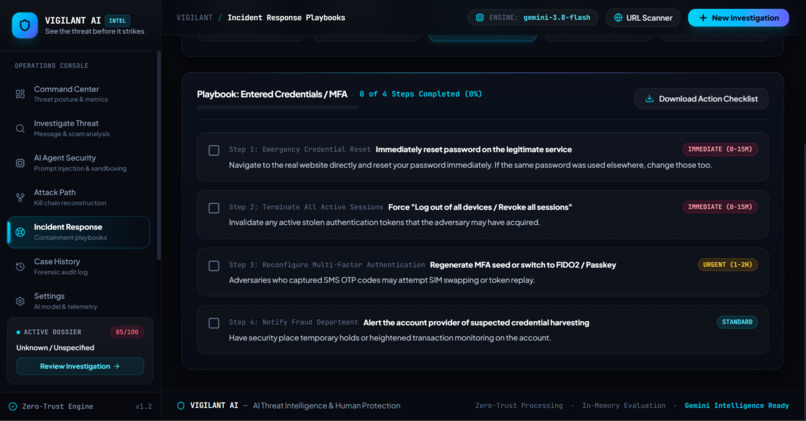Click the STANDARD priority badge
Image resolution: width=806 pixels, height=421 pixels.
[737, 322]
